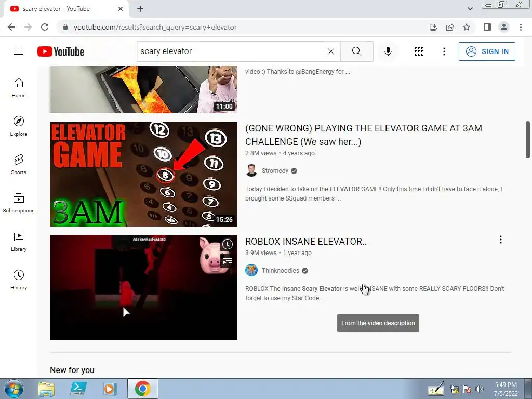Open the 11:00 video thumbnail
This screenshot has width=532, height=399.
pyautogui.click(x=143, y=89)
